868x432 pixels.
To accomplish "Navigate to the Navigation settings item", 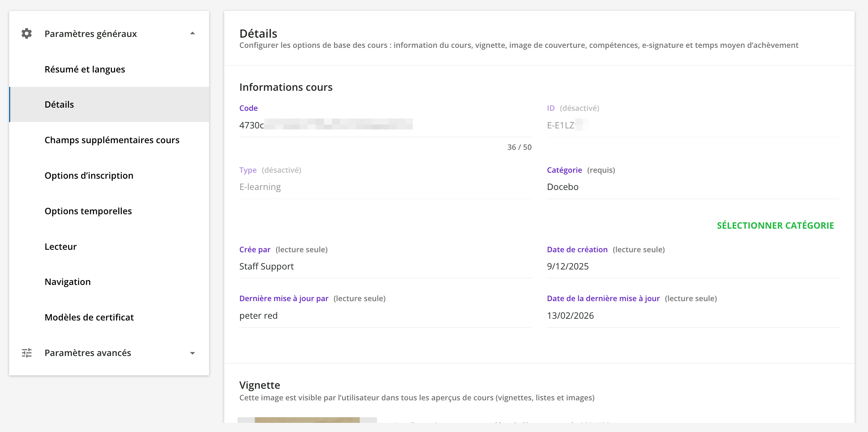I will pos(68,282).
